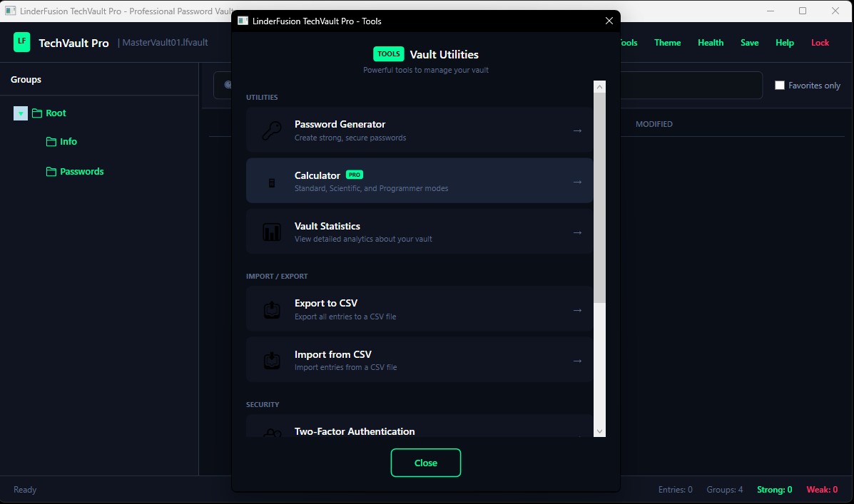Collapse the Root group tree node

click(21, 113)
